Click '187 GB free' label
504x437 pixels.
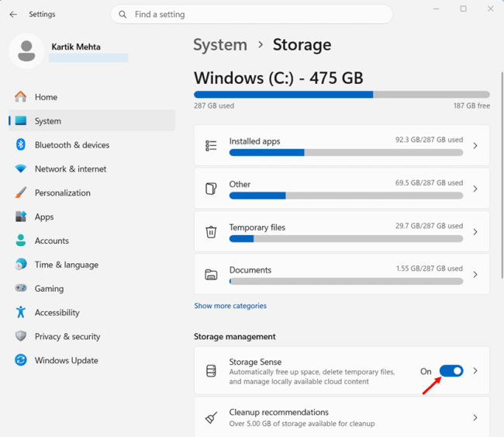(471, 106)
